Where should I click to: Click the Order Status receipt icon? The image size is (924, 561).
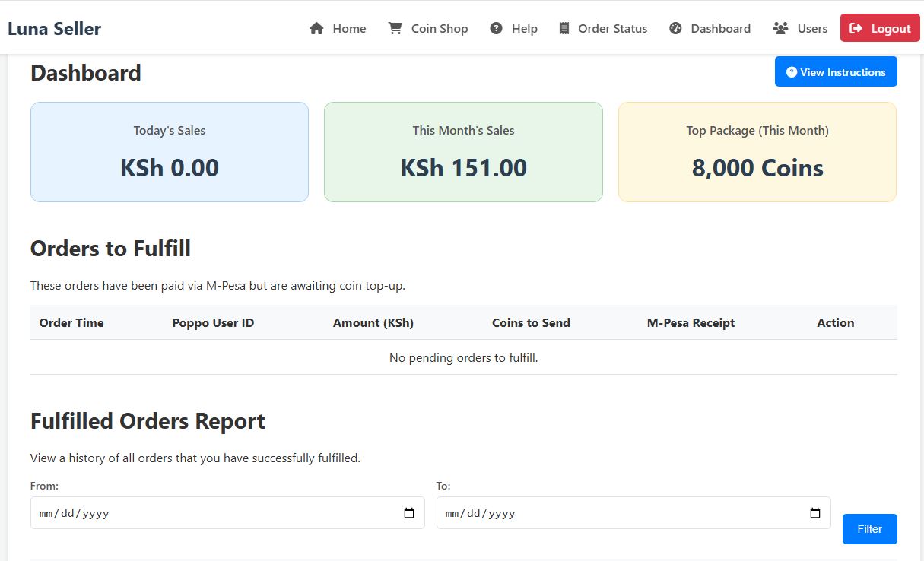coord(564,28)
